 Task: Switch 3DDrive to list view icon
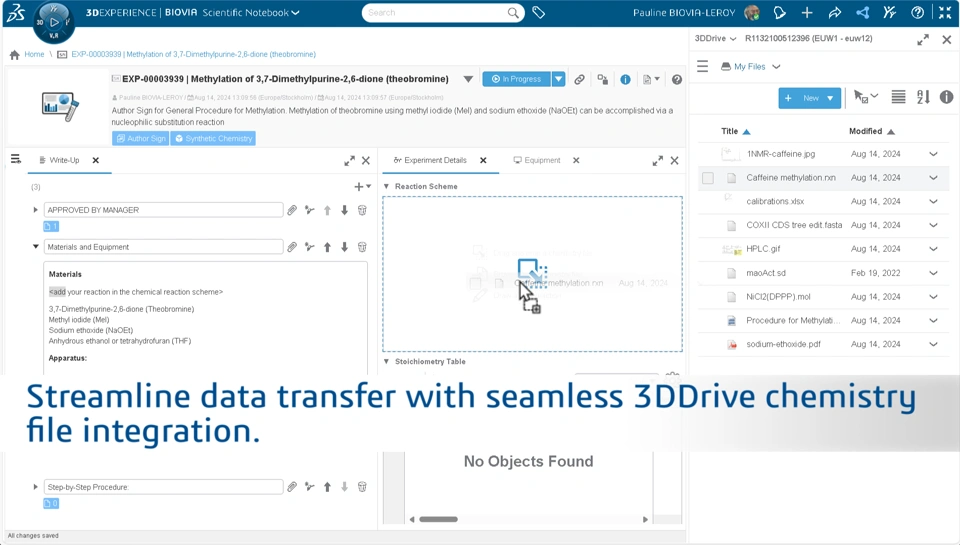click(x=898, y=97)
